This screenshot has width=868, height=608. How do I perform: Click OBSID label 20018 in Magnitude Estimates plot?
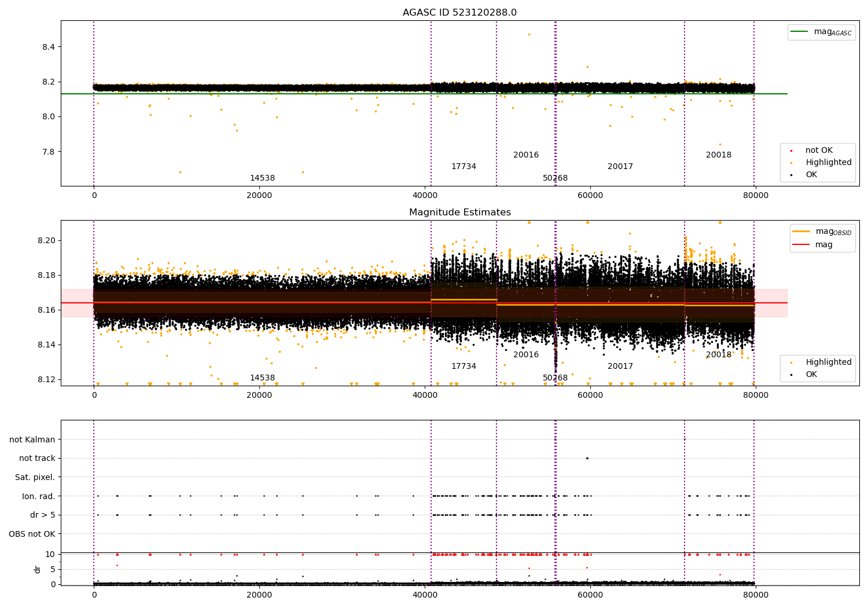point(719,355)
